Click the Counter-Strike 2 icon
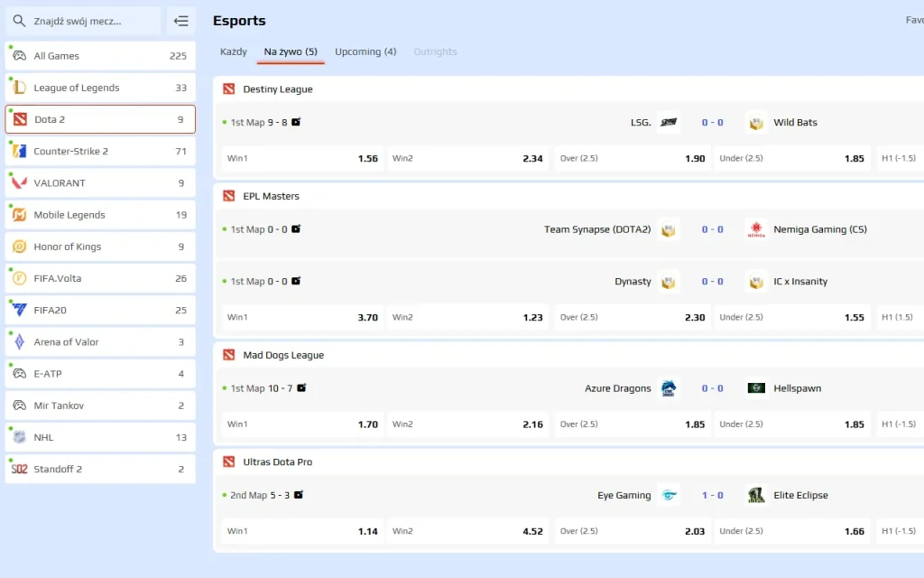 click(x=20, y=151)
